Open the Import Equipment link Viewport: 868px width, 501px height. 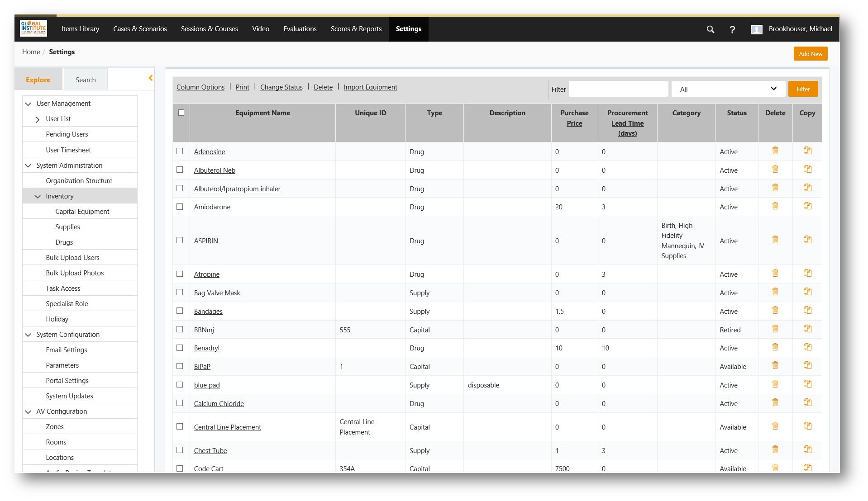(x=370, y=87)
